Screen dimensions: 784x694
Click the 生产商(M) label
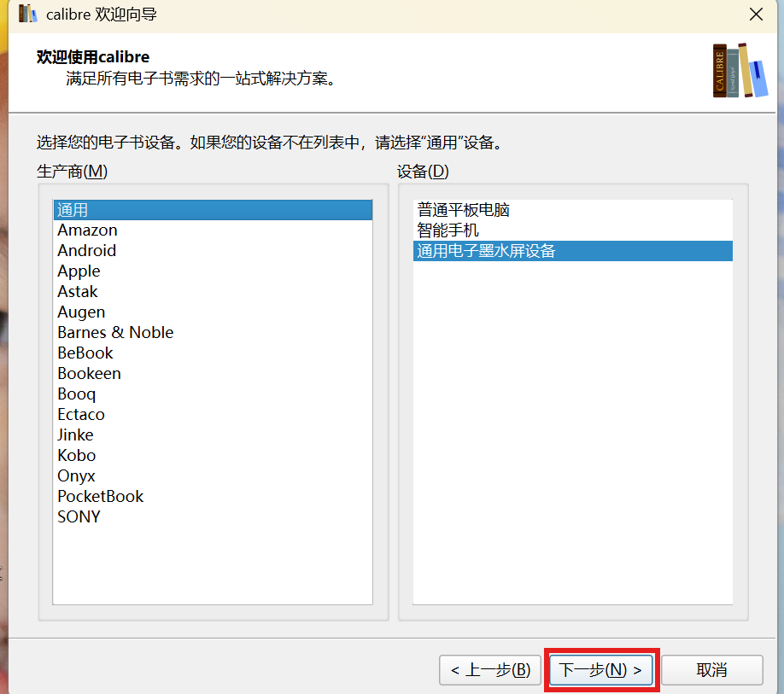pos(72,172)
